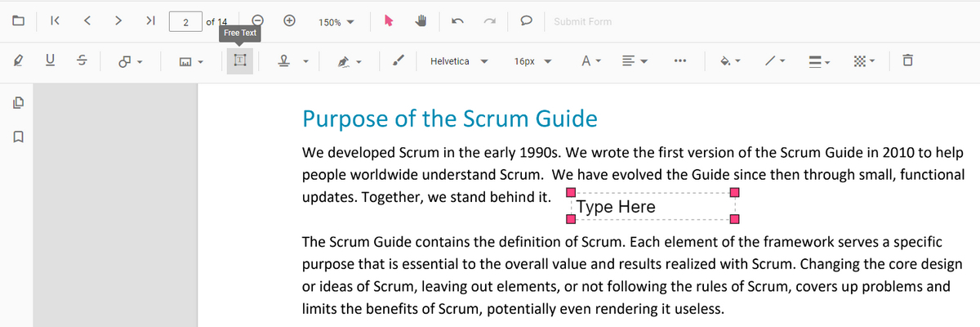Toggle the Free Text annotation tool
This screenshot has height=327, width=980.
tap(240, 61)
